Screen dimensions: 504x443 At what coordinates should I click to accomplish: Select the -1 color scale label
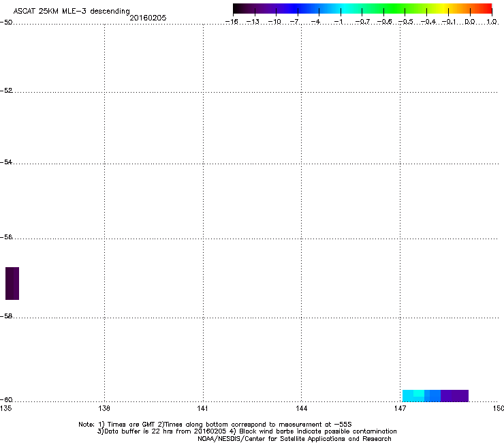click(x=338, y=22)
